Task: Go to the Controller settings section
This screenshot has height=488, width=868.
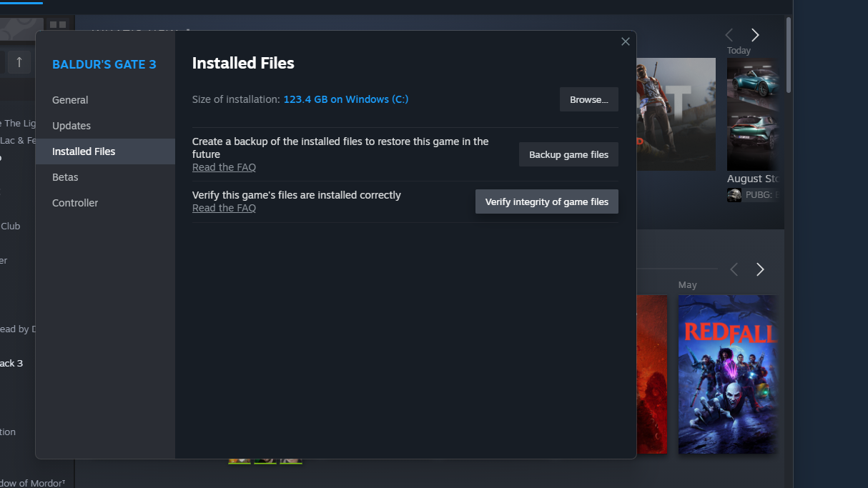Action: click(105, 203)
